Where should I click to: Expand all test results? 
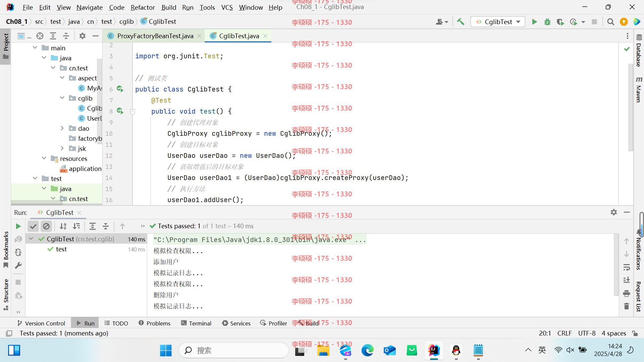93,226
